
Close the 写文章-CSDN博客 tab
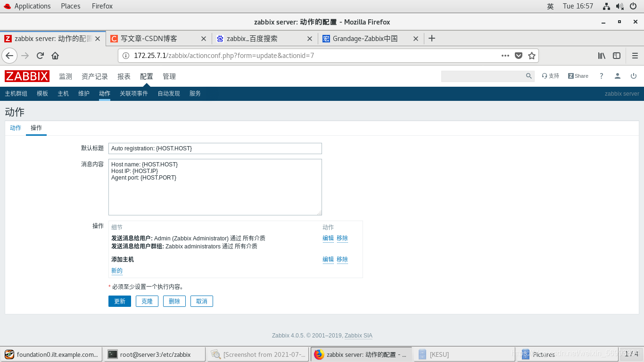[x=204, y=39]
